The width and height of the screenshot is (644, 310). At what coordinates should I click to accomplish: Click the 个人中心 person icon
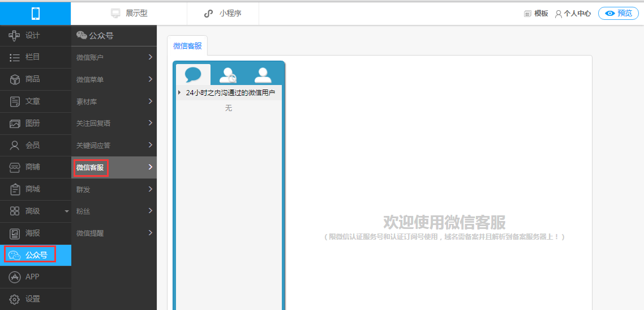(558, 14)
